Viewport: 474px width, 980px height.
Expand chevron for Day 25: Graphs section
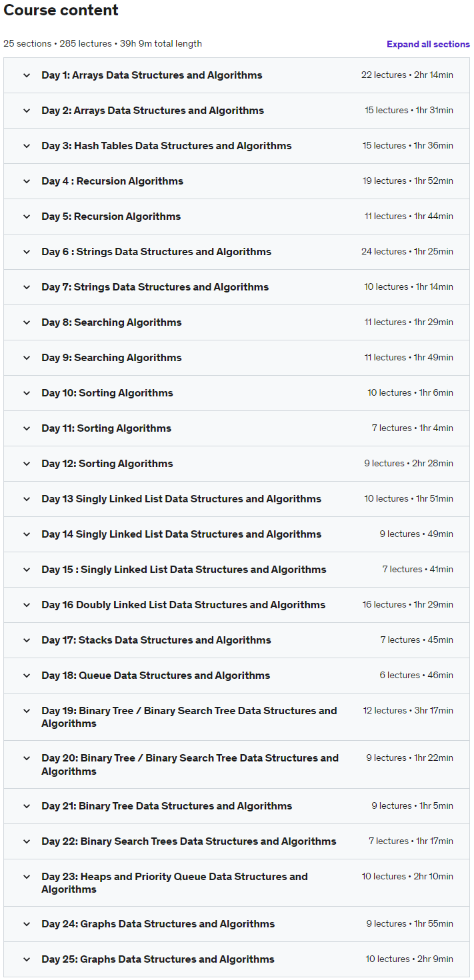coord(27,959)
